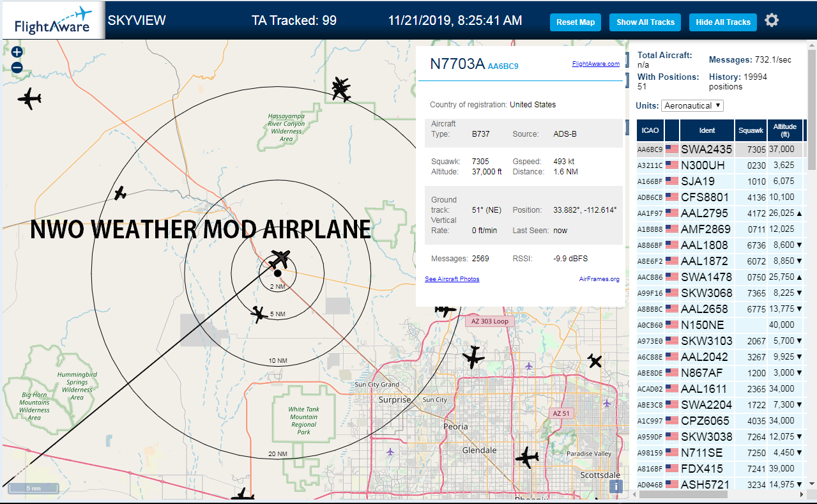Viewport: 817px width, 504px height.
Task: Select the X-shaped aircraft icon east of AZ 303
Action: pos(595,362)
